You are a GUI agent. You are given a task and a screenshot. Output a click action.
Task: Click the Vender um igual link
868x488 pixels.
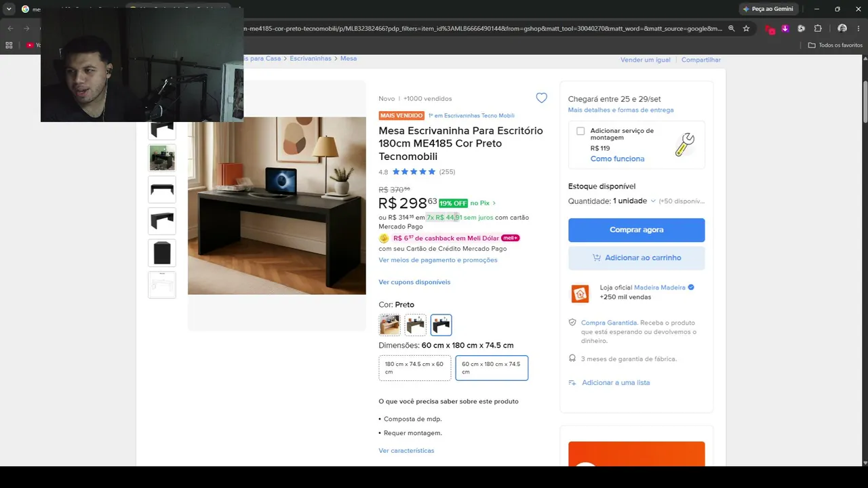645,60
